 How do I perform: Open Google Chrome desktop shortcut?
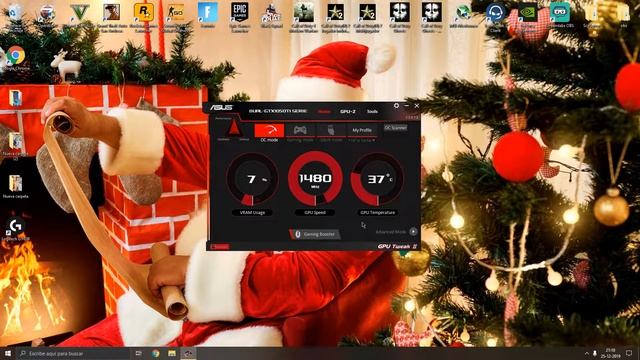pyautogui.click(x=16, y=58)
